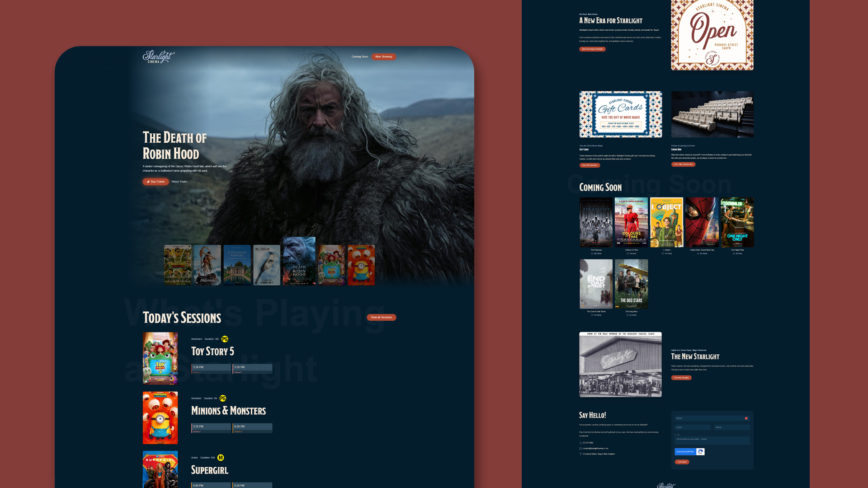
Task: Open the Colours of Time poster
Action: pyautogui.click(x=631, y=222)
